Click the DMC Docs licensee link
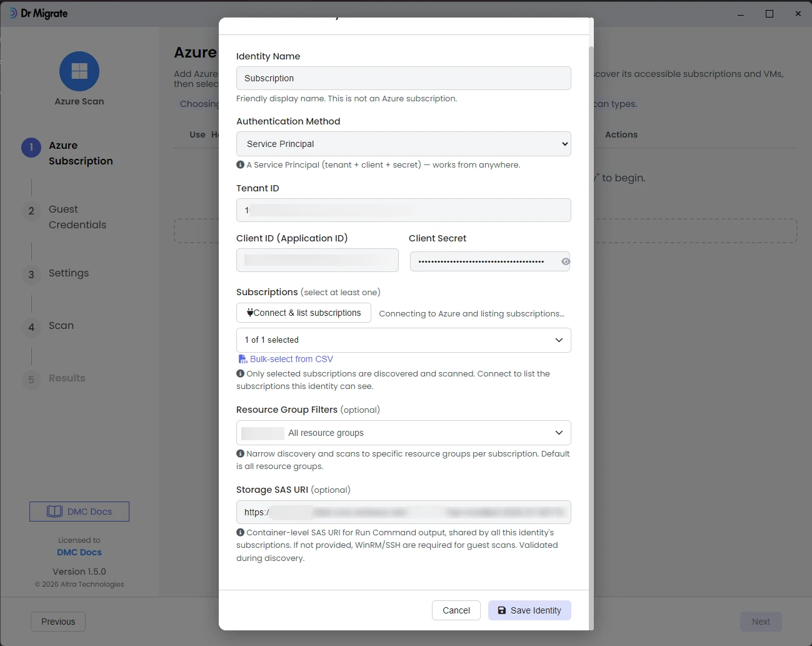Image resolution: width=812 pixels, height=646 pixels. click(x=79, y=552)
